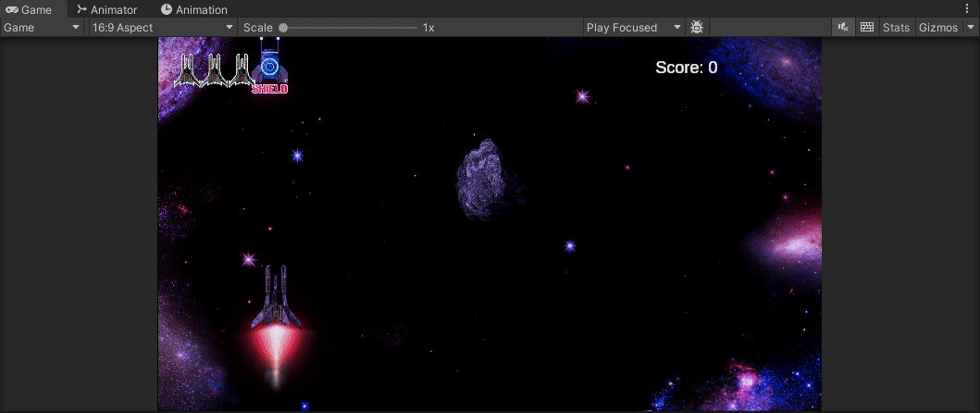Open the Play Focused dropdown
Image resolution: width=980 pixels, height=413 pixels.
633,28
